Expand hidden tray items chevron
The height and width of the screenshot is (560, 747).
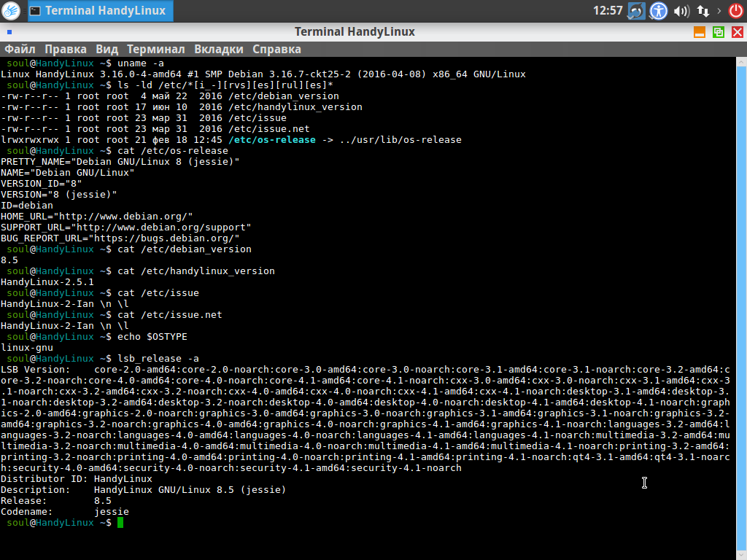point(719,10)
